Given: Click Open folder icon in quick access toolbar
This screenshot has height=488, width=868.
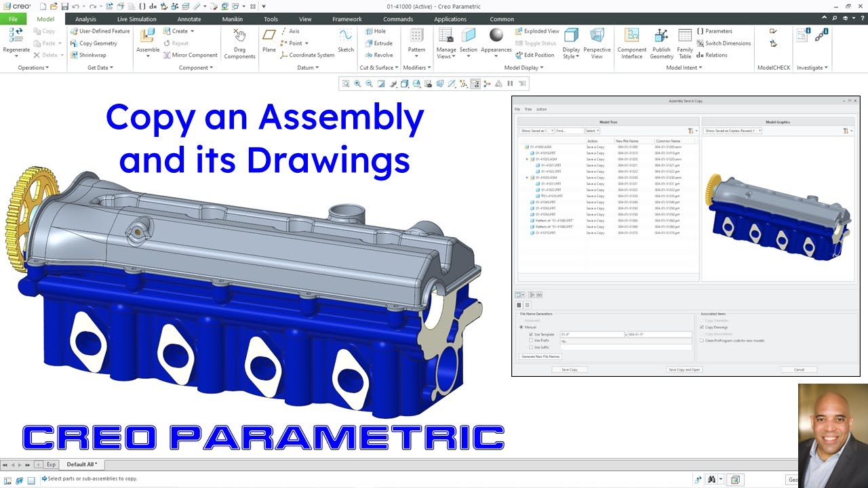Looking at the screenshot, I should 54,6.
